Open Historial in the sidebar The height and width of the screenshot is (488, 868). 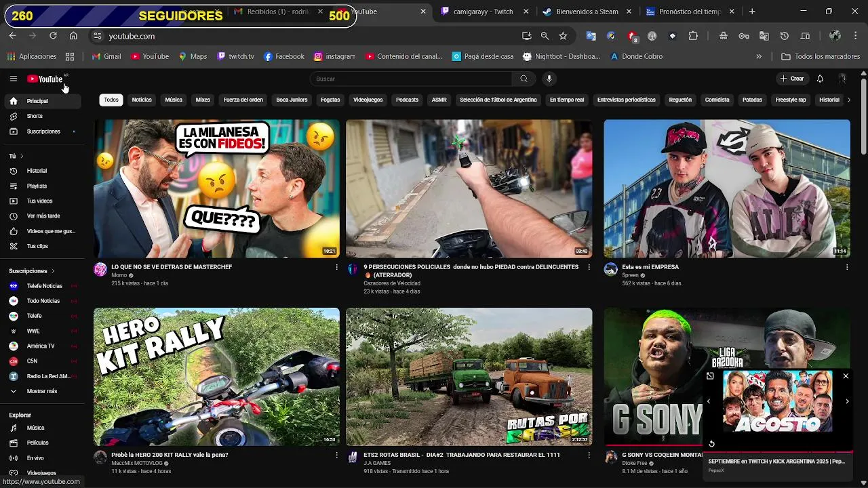pos(43,171)
